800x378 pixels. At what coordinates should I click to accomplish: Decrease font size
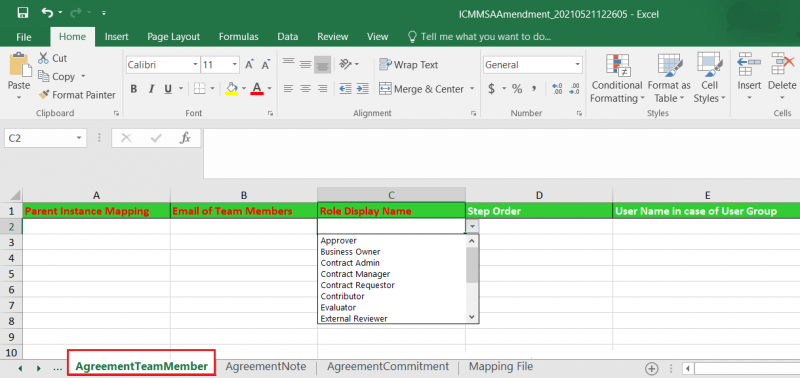(x=265, y=65)
